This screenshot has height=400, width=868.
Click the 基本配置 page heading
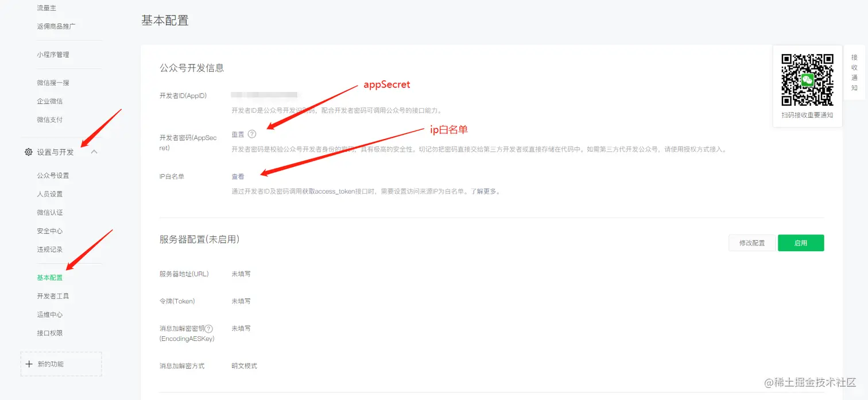[x=165, y=21]
